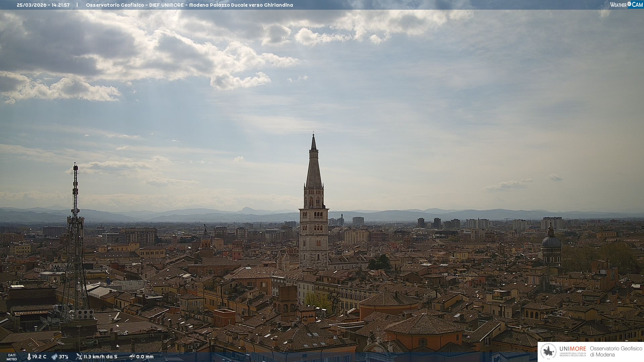Click the 37% humidity value
Image resolution: width=644 pixels, height=362 pixels.
(63, 357)
